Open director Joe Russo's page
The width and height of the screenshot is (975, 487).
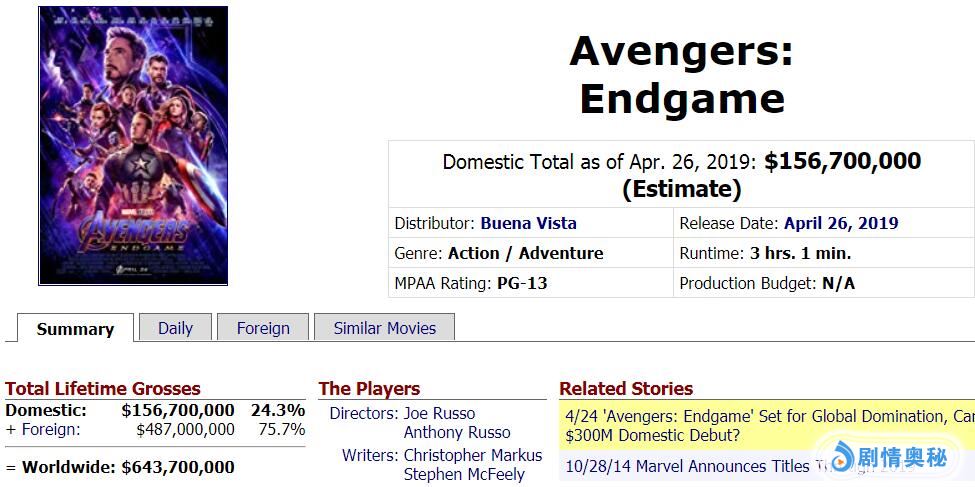[x=439, y=413]
